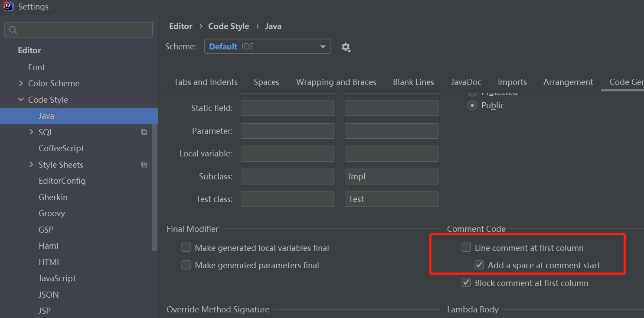Click the IntelliJ logo in title bar
The height and width of the screenshot is (318, 644).
click(x=9, y=6)
